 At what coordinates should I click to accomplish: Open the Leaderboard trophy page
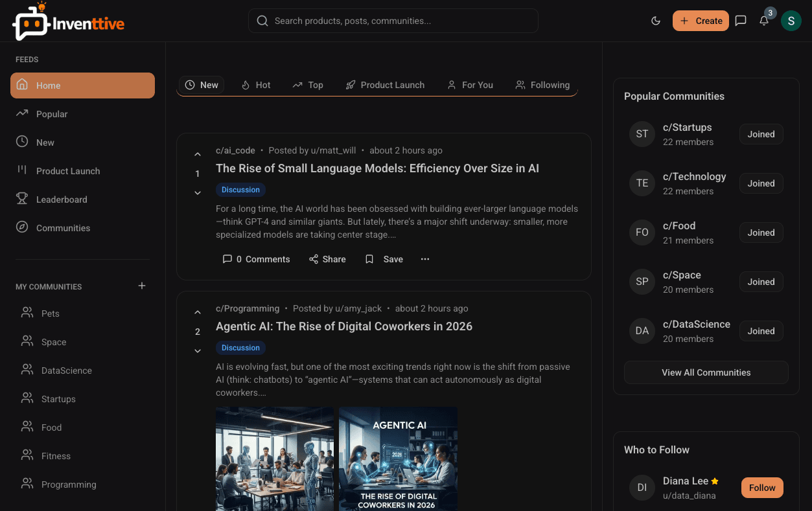pos(62,199)
